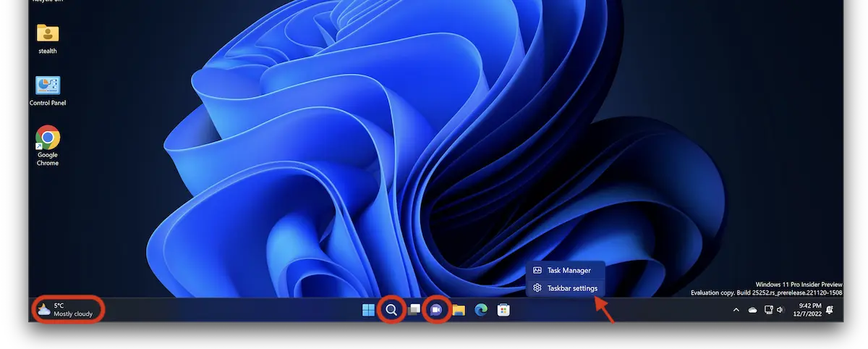Viewport: 868px width, 349px height.
Task: Select Task Manager in the context menu
Action: (565, 270)
